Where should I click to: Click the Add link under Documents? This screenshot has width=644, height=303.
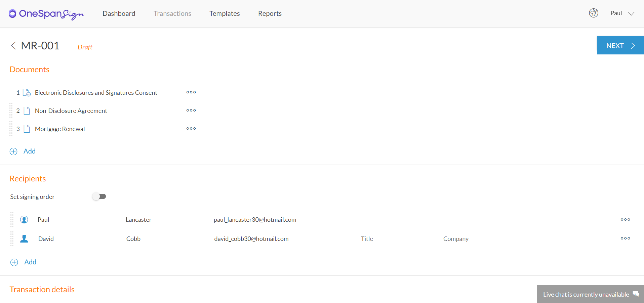pyautogui.click(x=30, y=151)
